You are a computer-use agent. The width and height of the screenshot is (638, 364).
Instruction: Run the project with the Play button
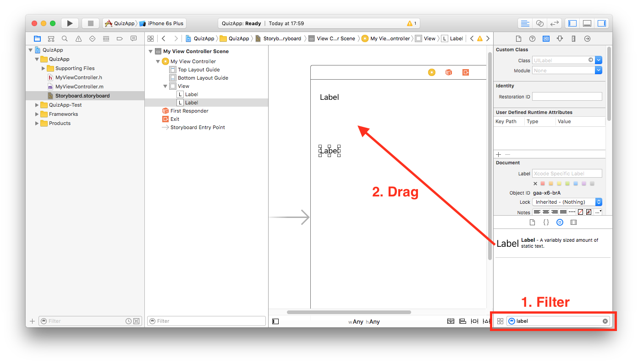70,23
